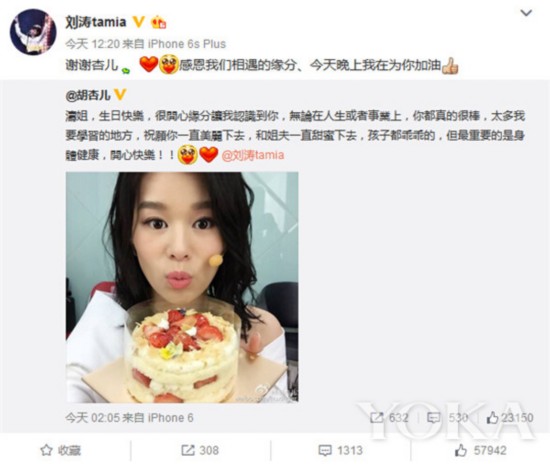This screenshot has height=468, width=550.
Task: Open the post options chevron menu
Action: click(526, 13)
